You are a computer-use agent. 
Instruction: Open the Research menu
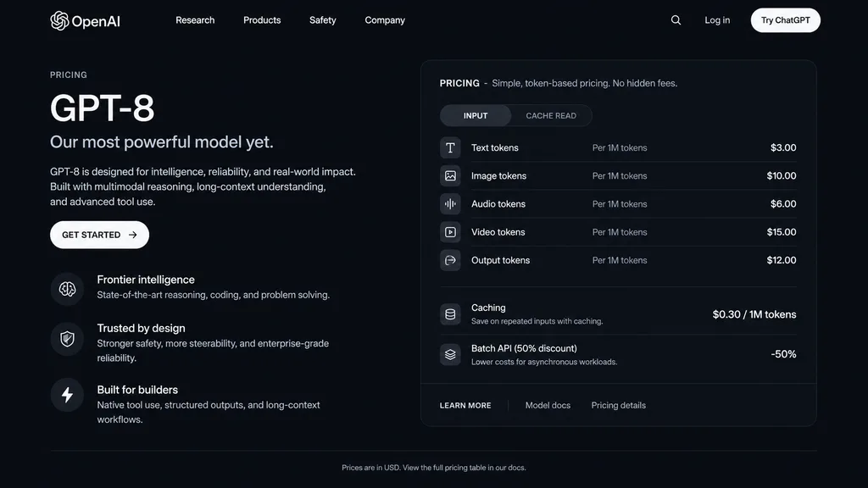pyautogui.click(x=195, y=20)
